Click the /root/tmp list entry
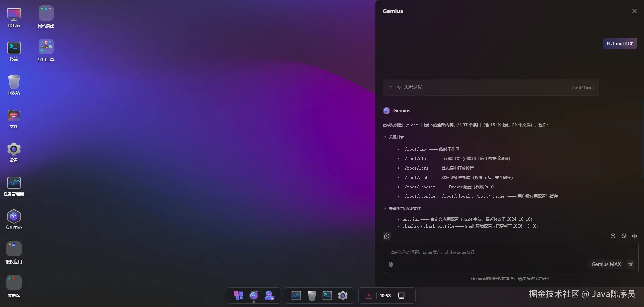 432,149
